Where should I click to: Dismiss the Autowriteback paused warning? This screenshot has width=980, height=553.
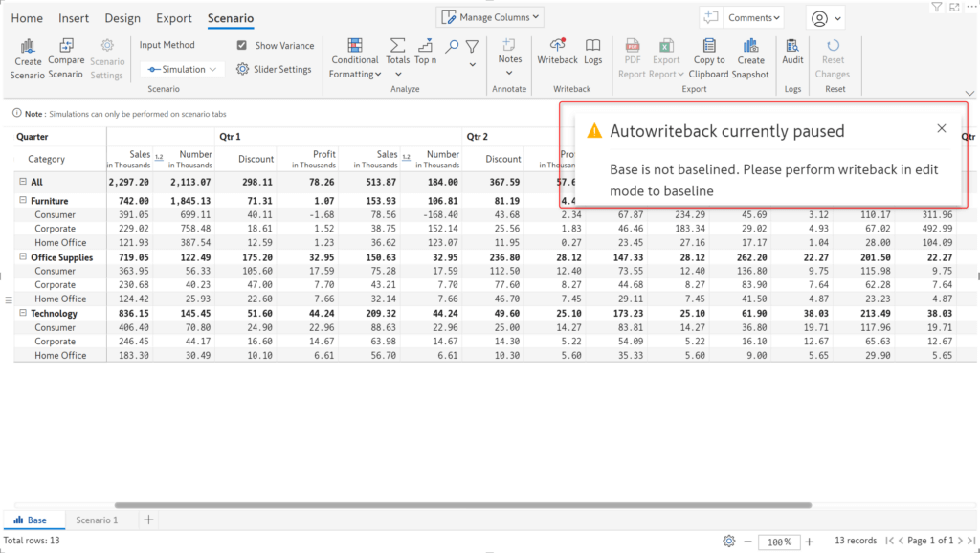point(941,127)
